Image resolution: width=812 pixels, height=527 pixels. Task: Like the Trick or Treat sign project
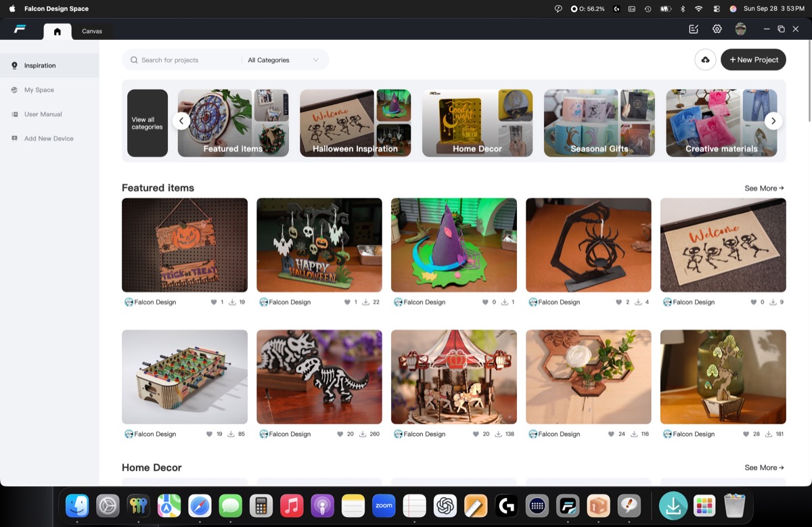pyautogui.click(x=215, y=302)
